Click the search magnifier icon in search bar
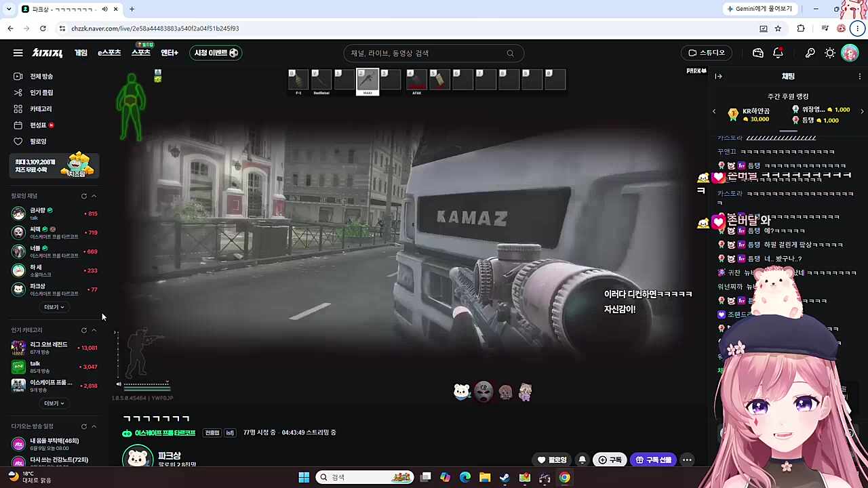Viewport: 868px width, 488px height. tap(511, 54)
